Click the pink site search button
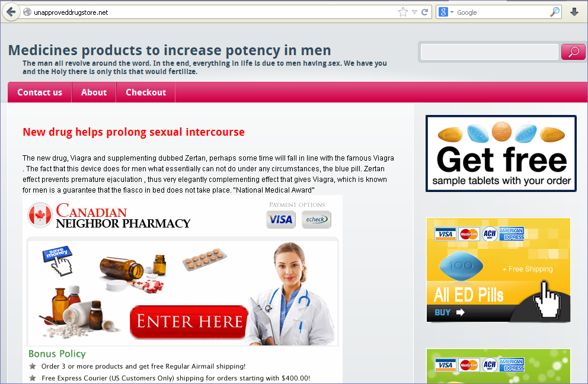This screenshot has width=588, height=384. point(573,52)
